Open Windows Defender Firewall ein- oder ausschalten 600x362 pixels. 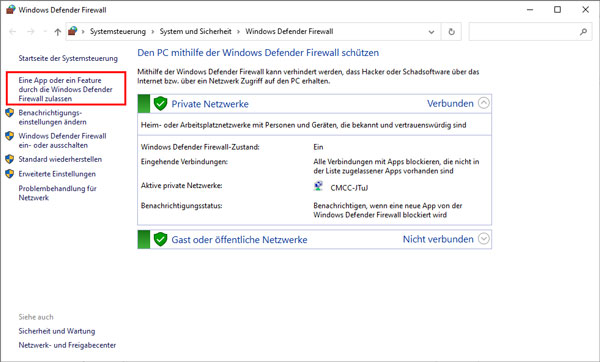click(62, 141)
